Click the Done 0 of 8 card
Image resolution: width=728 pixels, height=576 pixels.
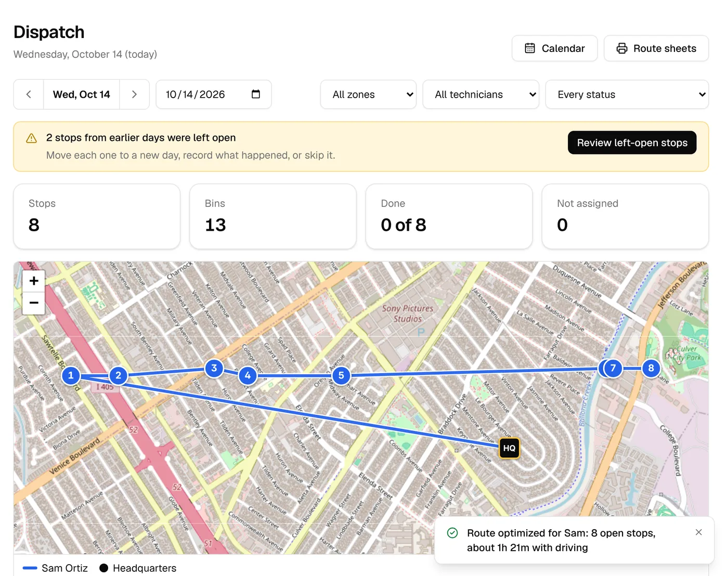(x=449, y=216)
